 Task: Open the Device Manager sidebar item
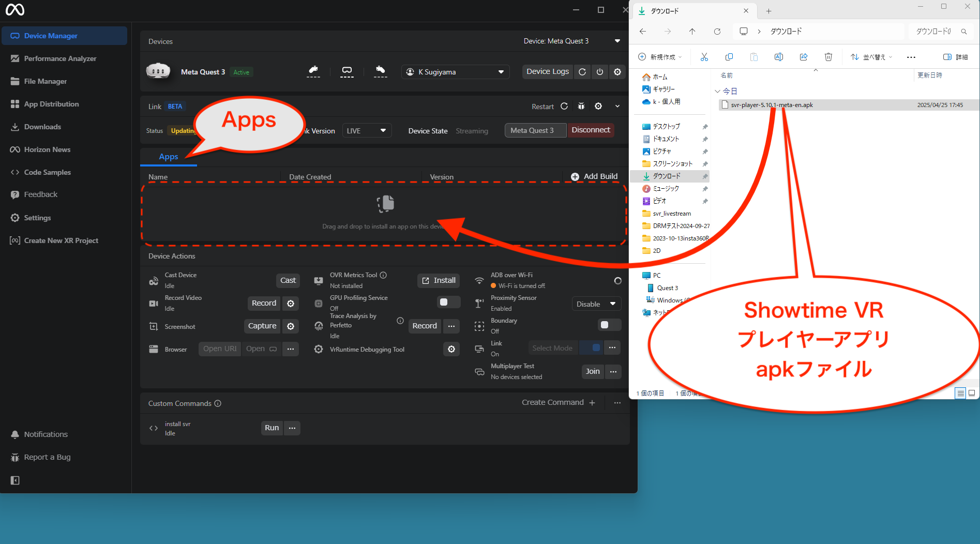pyautogui.click(x=65, y=36)
